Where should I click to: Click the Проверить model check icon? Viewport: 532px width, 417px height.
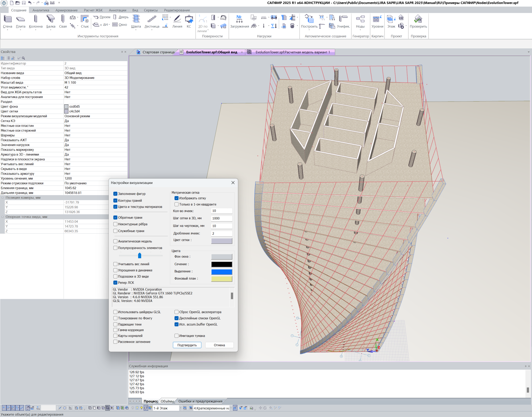click(418, 19)
